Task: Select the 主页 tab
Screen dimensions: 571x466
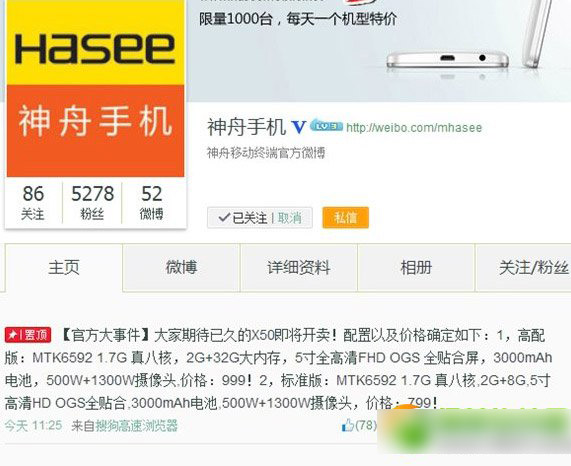Action: 64,268
